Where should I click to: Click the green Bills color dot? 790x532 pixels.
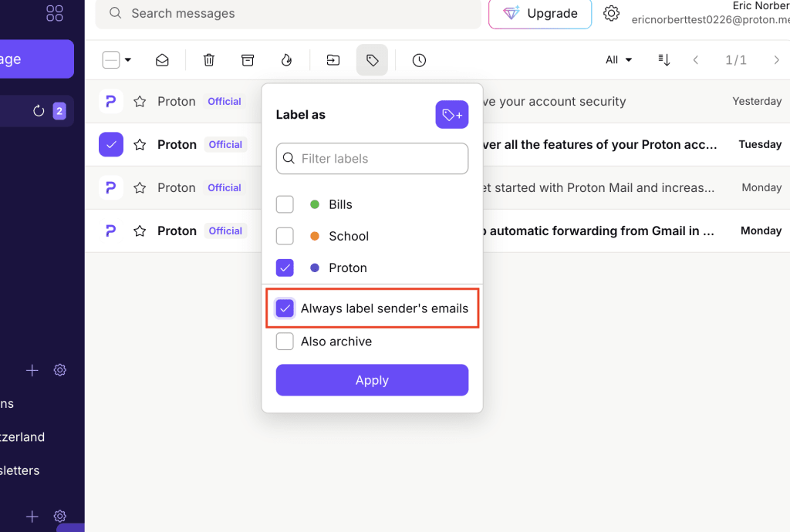[315, 204]
